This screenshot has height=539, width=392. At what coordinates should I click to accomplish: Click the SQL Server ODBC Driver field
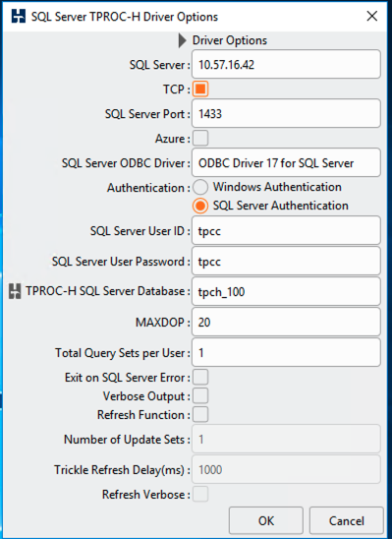[286, 162]
